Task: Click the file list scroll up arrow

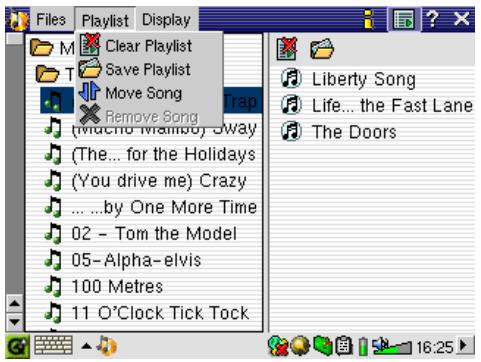Action: (15, 303)
